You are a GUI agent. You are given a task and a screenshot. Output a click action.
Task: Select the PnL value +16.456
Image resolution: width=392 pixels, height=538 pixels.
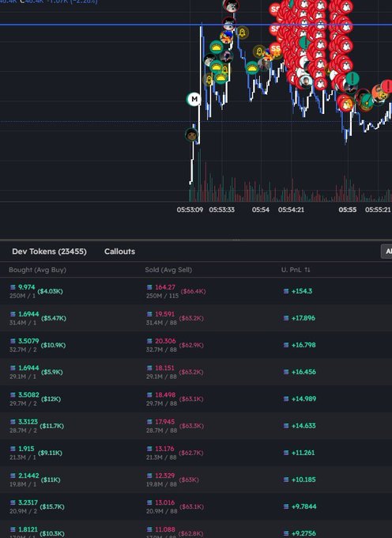pyautogui.click(x=303, y=372)
